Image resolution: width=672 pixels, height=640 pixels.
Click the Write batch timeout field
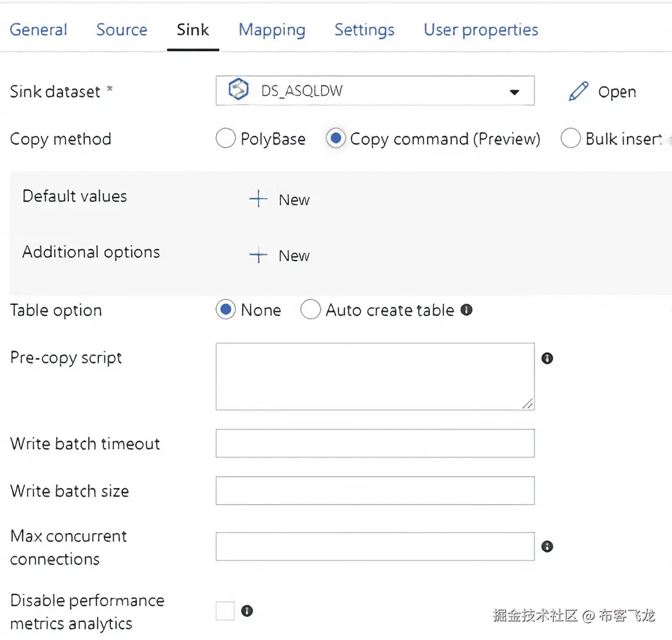click(375, 443)
